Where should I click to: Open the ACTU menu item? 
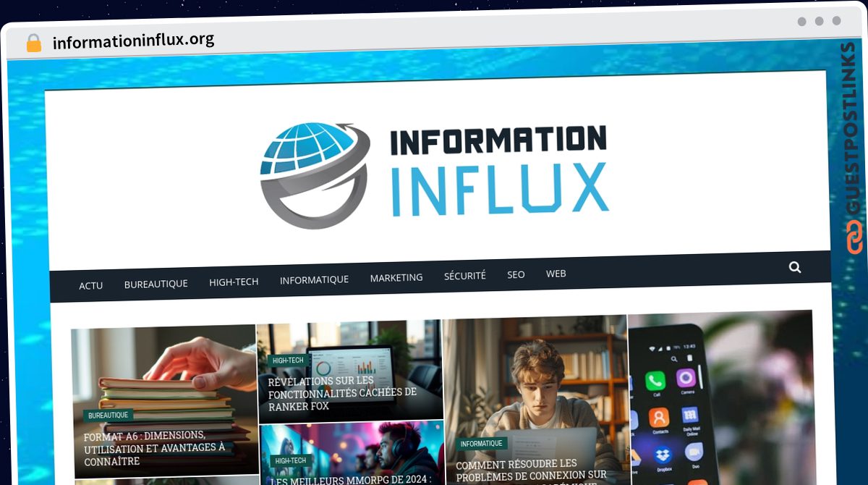point(91,285)
